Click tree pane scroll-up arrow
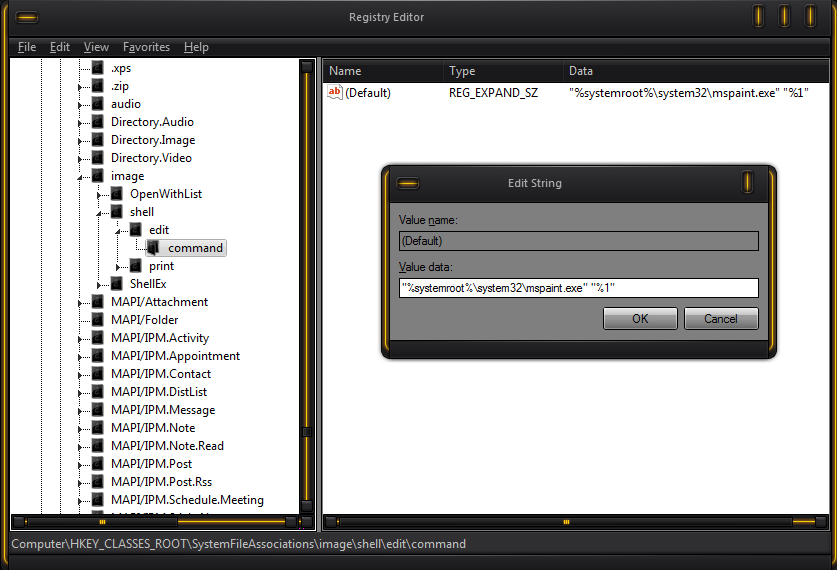Viewport: 837px width, 570px height. (x=306, y=67)
